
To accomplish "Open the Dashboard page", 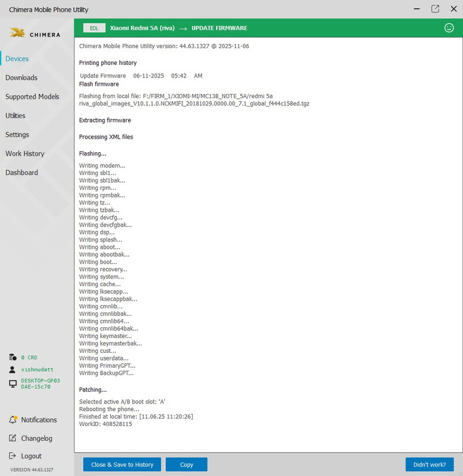I will pos(21,173).
